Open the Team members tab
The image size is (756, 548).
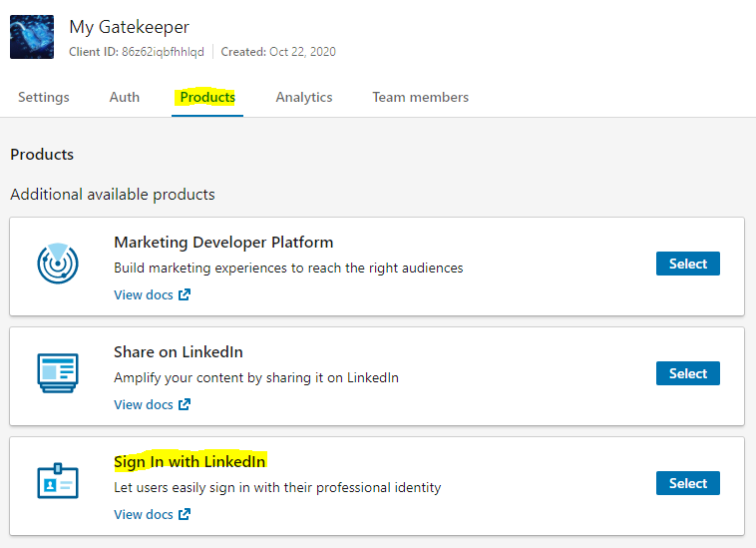(420, 98)
